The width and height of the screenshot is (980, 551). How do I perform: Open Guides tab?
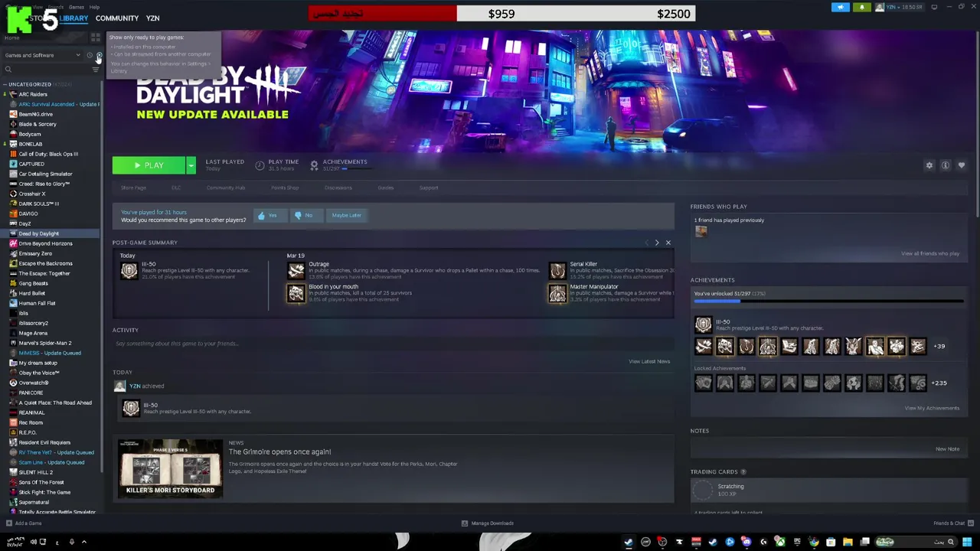pyautogui.click(x=385, y=187)
